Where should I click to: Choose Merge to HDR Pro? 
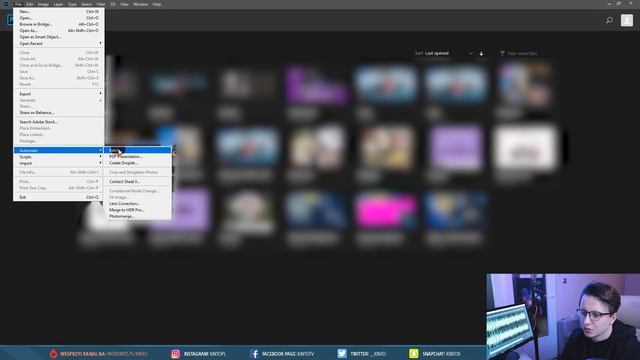point(138,210)
